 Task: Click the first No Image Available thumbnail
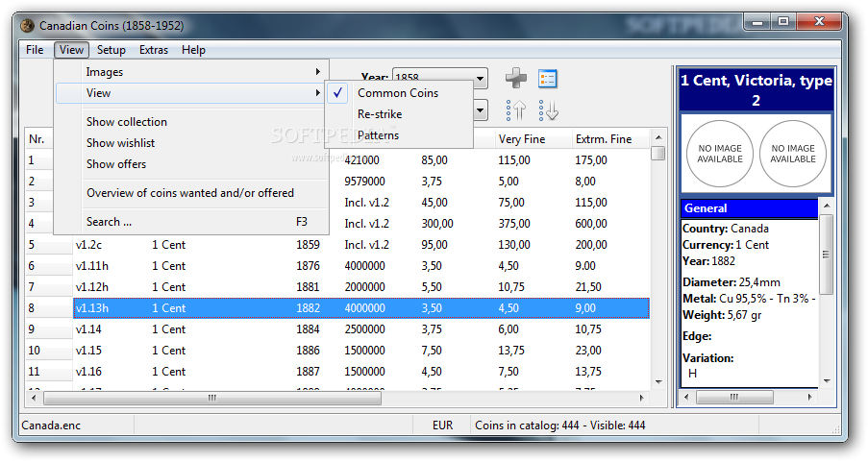point(720,154)
